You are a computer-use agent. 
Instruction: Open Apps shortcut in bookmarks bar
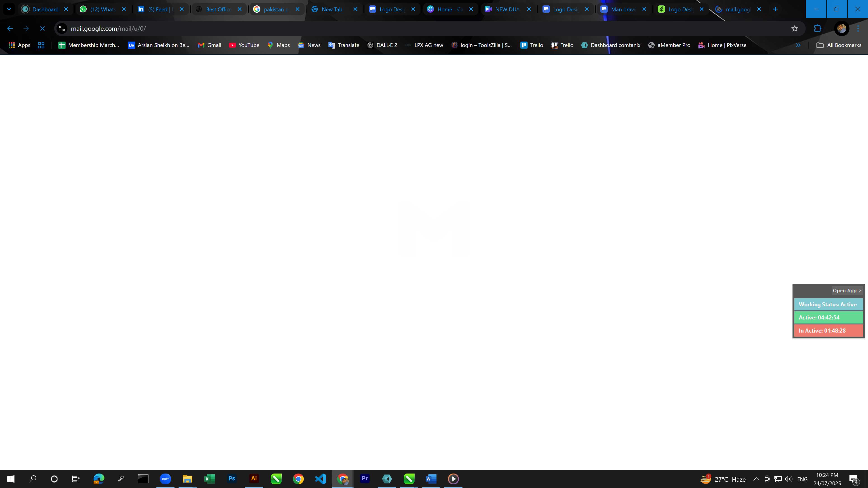tap(19, 45)
